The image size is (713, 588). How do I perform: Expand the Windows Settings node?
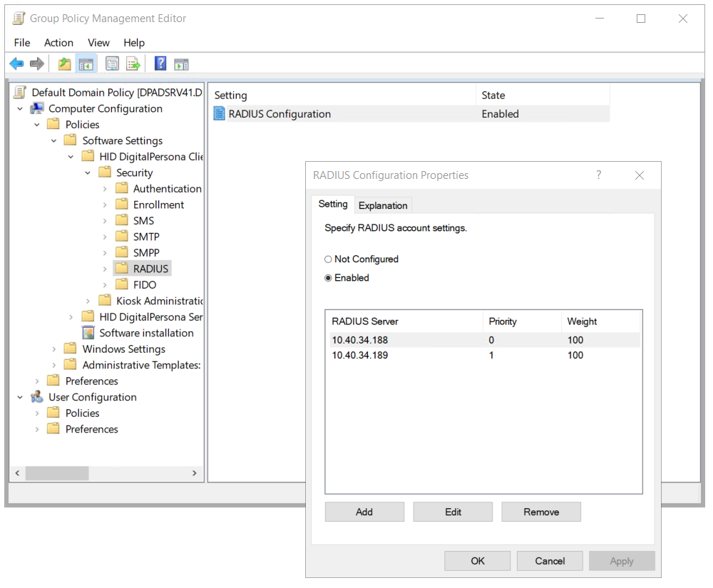coord(54,349)
